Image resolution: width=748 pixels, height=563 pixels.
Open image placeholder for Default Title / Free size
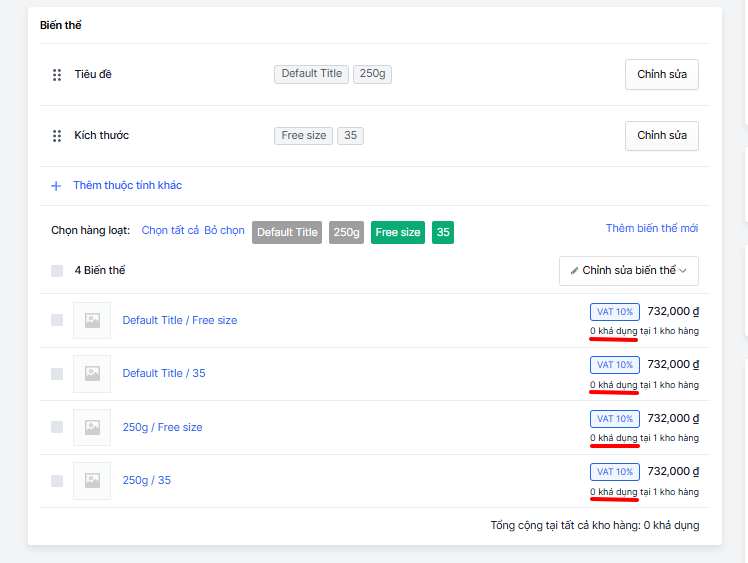click(92, 320)
